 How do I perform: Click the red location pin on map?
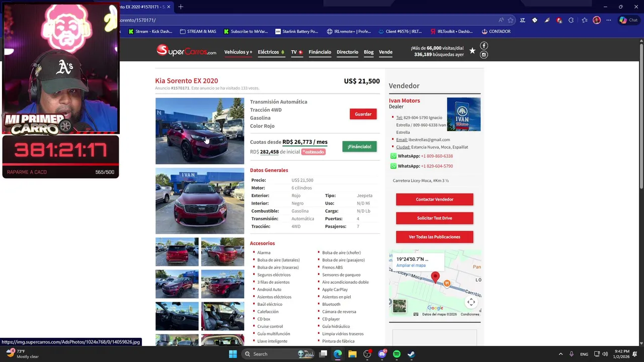pos(435,277)
